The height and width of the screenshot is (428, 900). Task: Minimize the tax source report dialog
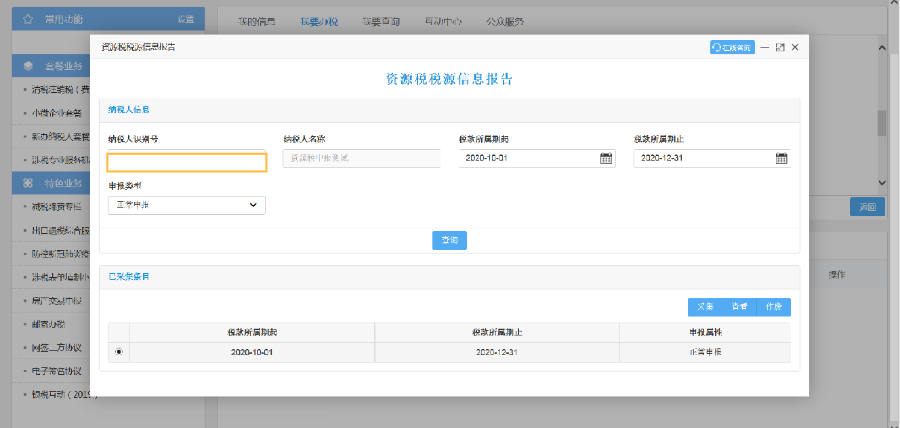tap(765, 47)
